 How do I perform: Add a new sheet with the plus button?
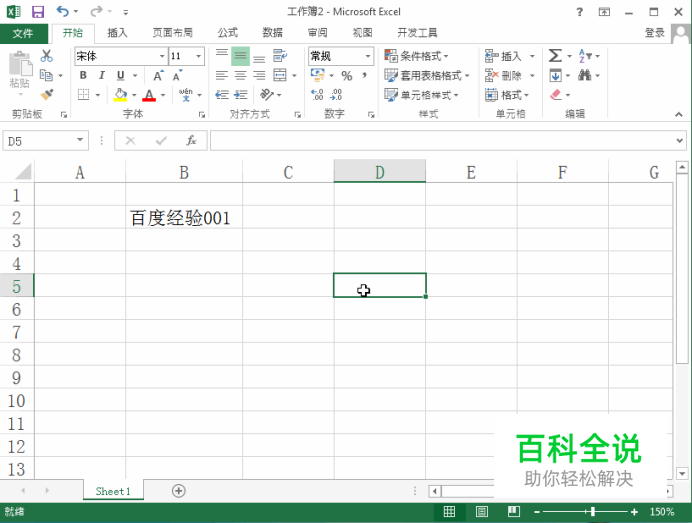[178, 491]
